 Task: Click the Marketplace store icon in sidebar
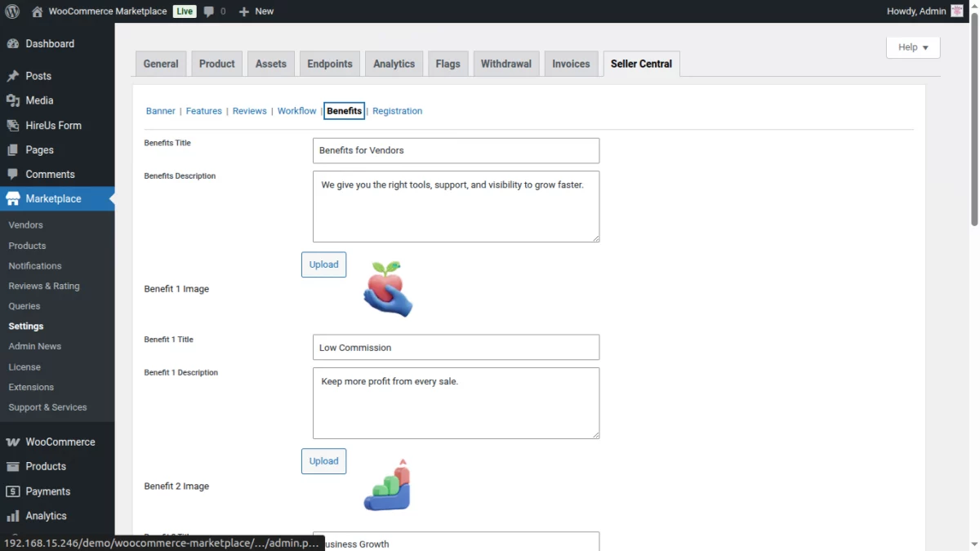(13, 199)
